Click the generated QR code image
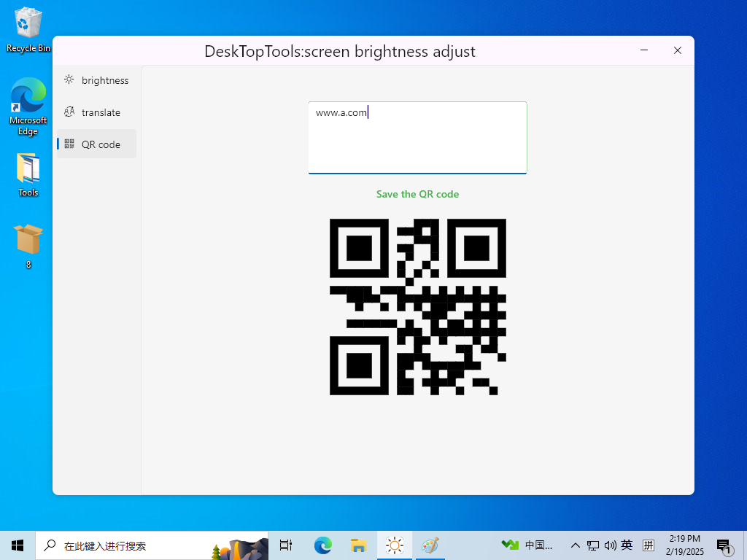The image size is (747, 560). 417,307
